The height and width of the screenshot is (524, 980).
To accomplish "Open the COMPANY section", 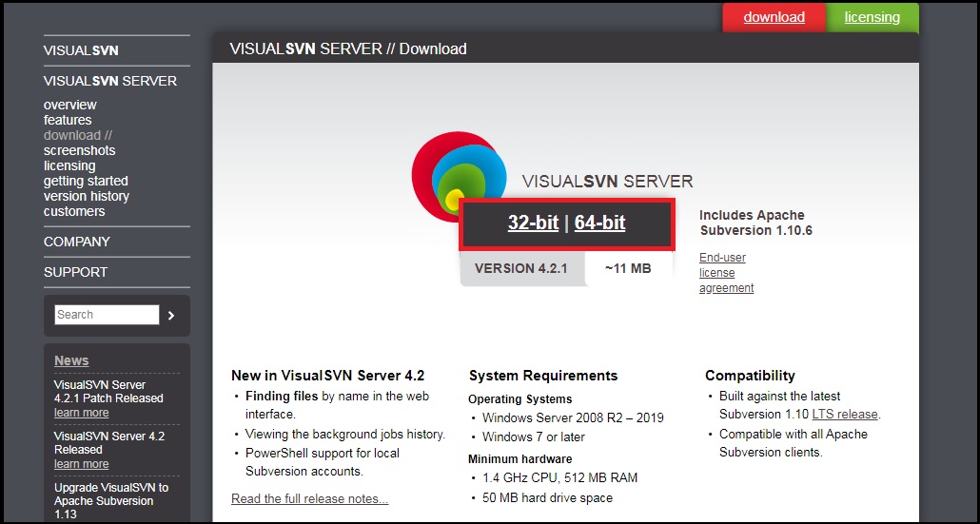I will 76,242.
